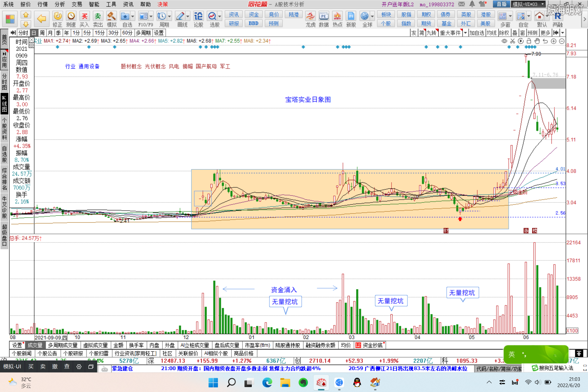Click the undo arrow icon above chart
Screen dimensions: 588x392
point(545,41)
